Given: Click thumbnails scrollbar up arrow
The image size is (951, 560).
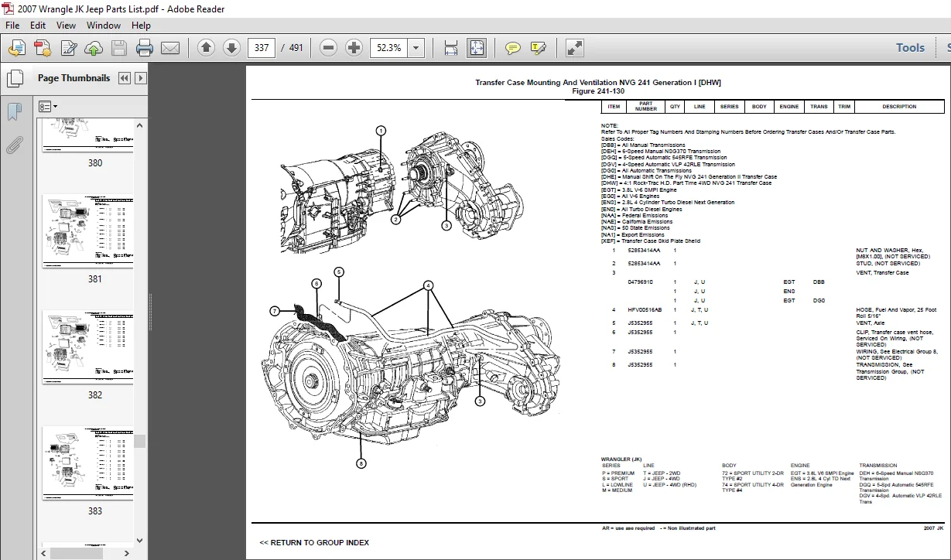Looking at the screenshot, I should [x=140, y=125].
